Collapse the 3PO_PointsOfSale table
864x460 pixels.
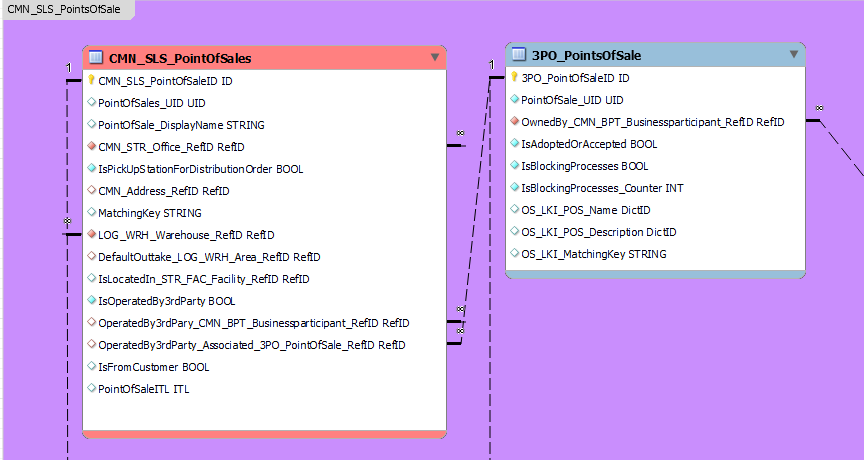(x=794, y=54)
